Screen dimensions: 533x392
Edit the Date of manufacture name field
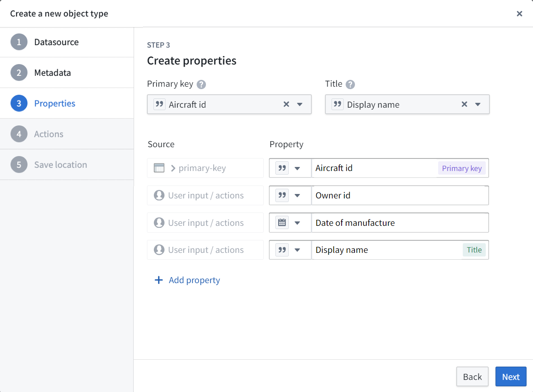[x=400, y=223]
